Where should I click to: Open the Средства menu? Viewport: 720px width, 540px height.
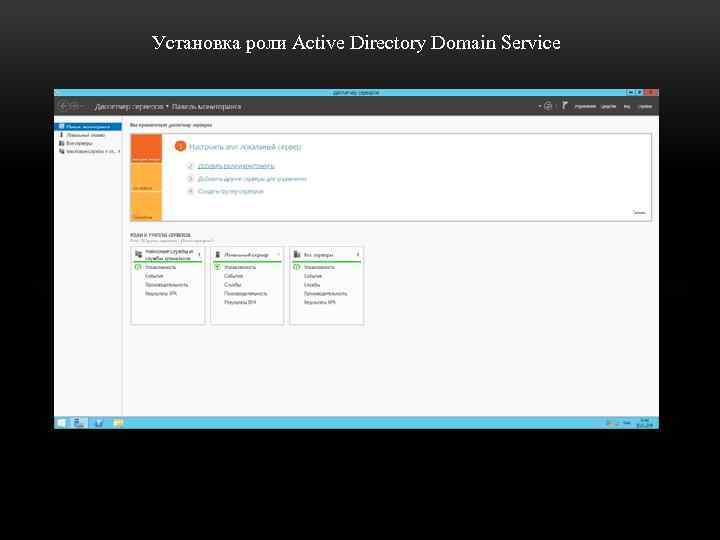pos(608,106)
